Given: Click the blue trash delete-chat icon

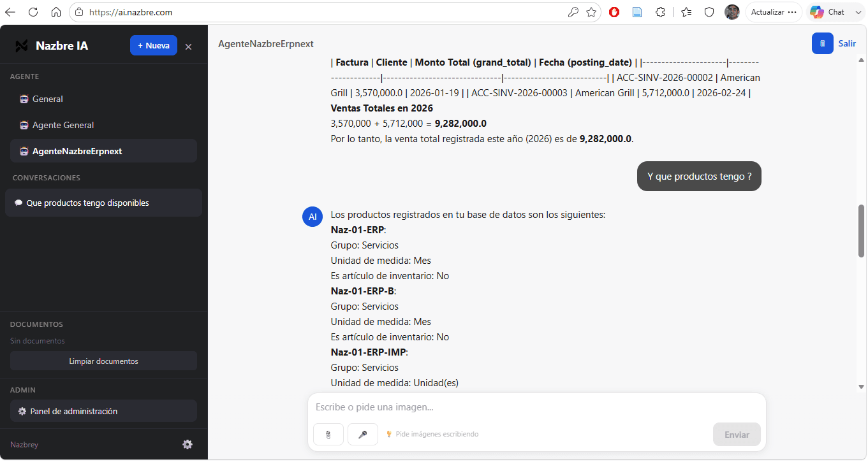Looking at the screenshot, I should point(823,43).
